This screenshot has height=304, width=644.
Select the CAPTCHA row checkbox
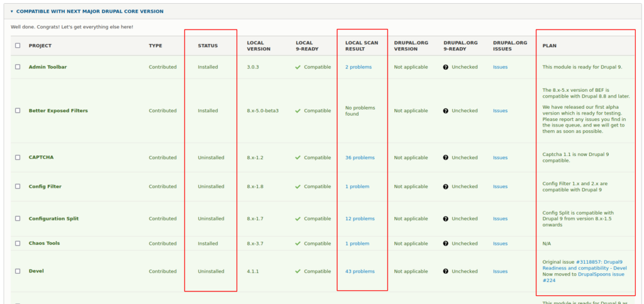tap(18, 157)
